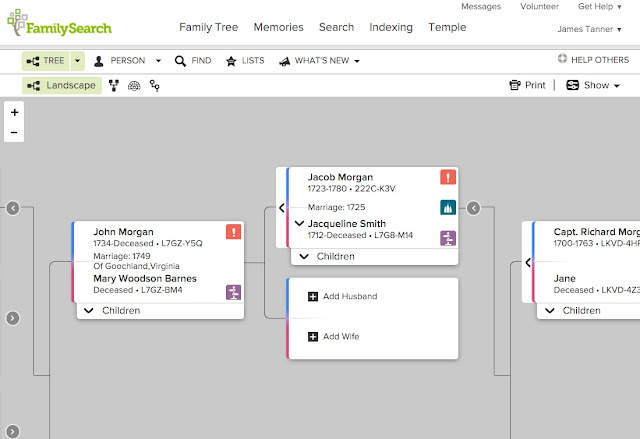Screen dimensions: 640x439
Task: Switch to the Portrait pedigree view icon
Action: (x=114, y=86)
